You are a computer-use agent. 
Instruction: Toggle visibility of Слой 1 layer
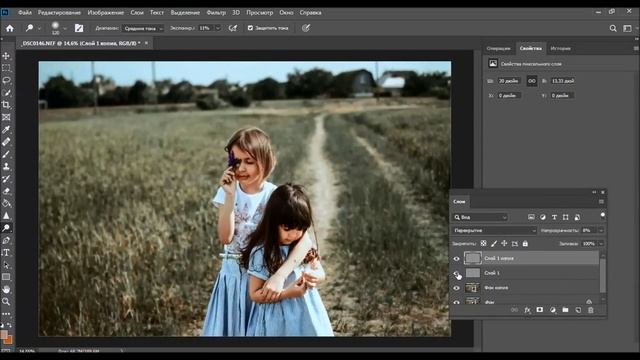pyautogui.click(x=456, y=273)
